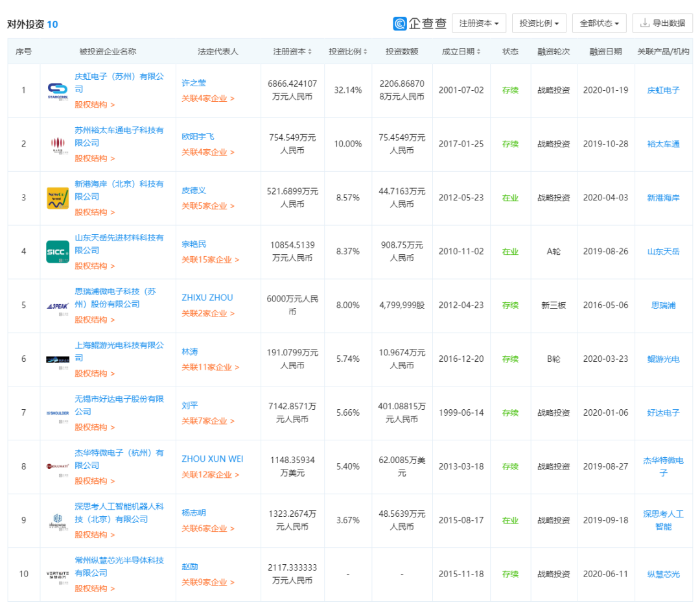Open related product 山东天岳 link
700x607 pixels.
(x=664, y=252)
